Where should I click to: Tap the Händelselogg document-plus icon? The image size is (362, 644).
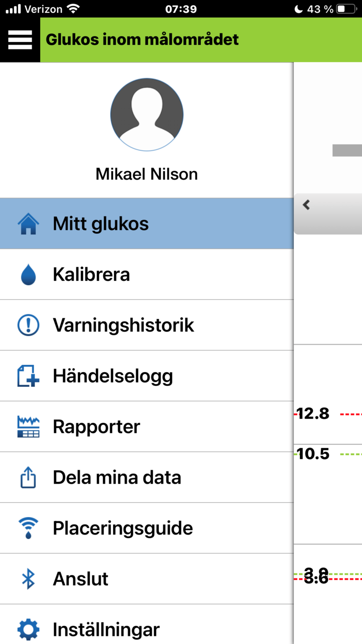pos(28,376)
